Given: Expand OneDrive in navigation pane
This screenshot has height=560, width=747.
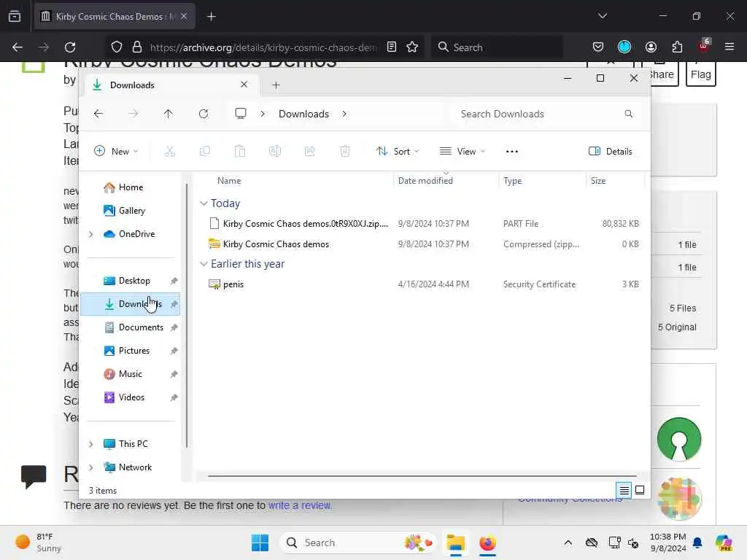Looking at the screenshot, I should [x=91, y=234].
